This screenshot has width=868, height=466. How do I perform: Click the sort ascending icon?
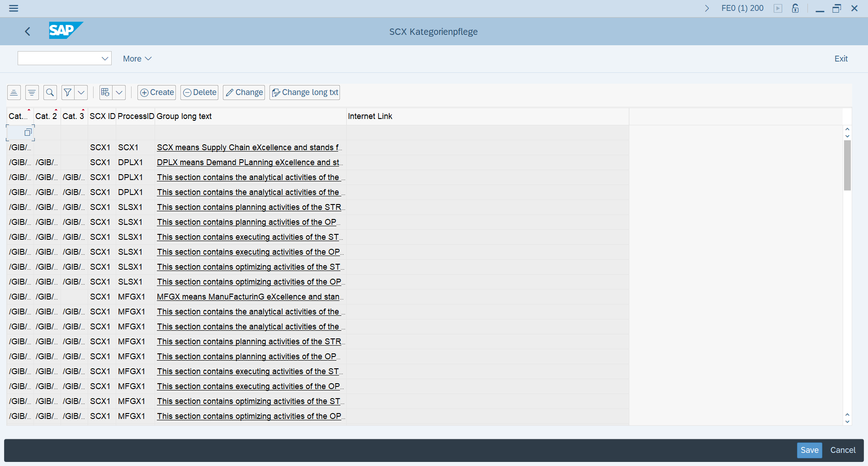pos(14,92)
